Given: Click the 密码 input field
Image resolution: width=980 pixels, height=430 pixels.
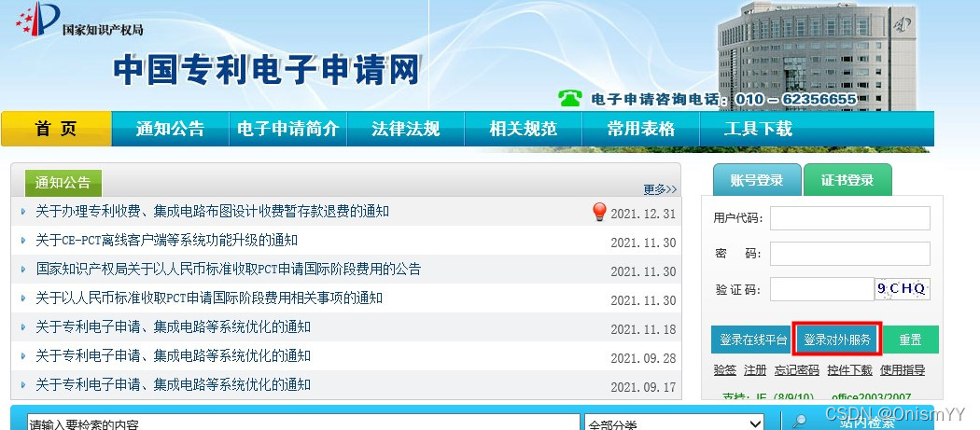Looking at the screenshot, I should coord(850,254).
